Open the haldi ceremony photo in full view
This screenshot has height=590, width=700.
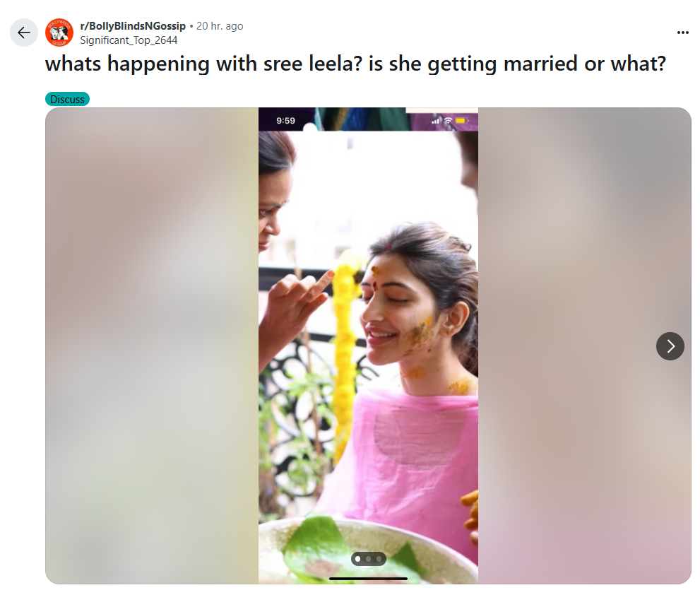[x=368, y=346]
